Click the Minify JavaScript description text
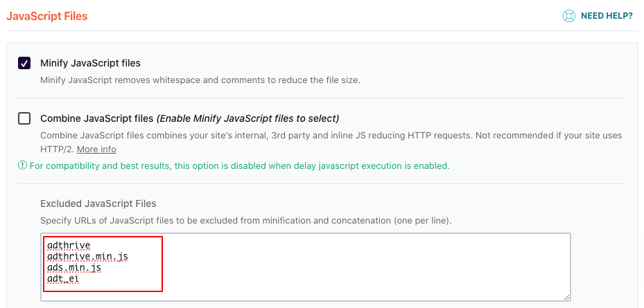Screen dimensions: 644x308 pyautogui.click(x=200, y=80)
